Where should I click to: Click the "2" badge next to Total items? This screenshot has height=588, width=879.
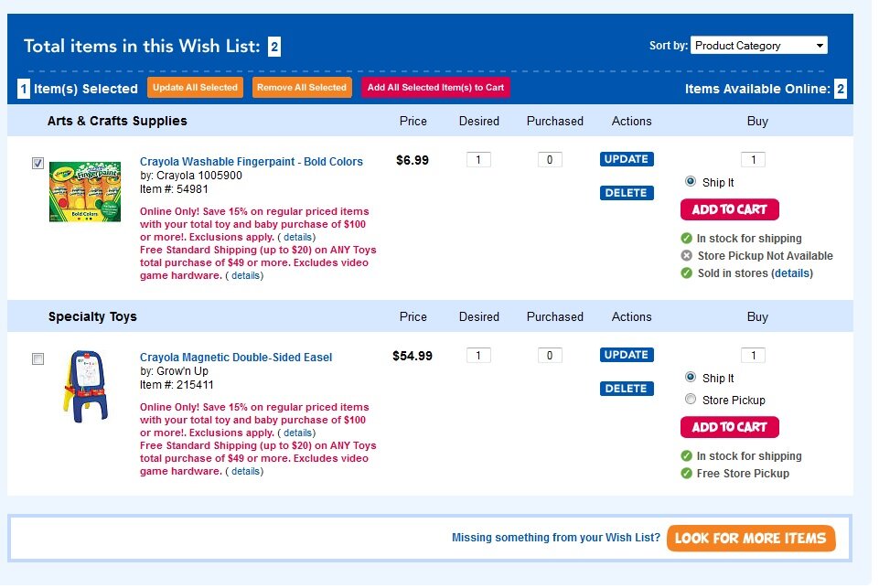pyautogui.click(x=273, y=45)
